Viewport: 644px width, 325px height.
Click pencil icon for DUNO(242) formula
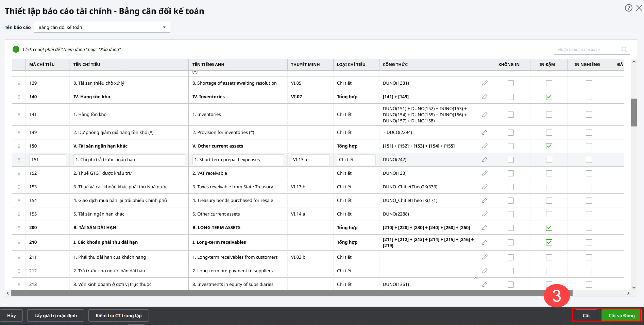coord(485,159)
